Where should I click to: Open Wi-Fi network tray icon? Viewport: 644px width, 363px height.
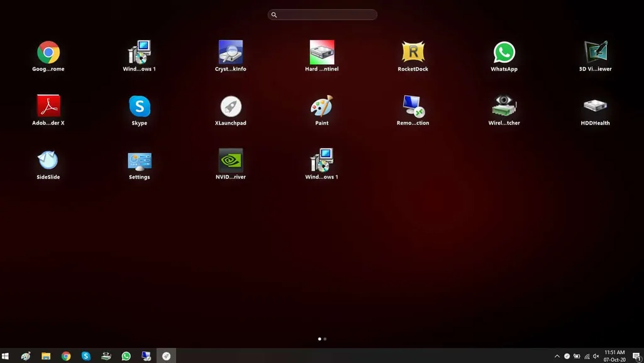coord(587,356)
